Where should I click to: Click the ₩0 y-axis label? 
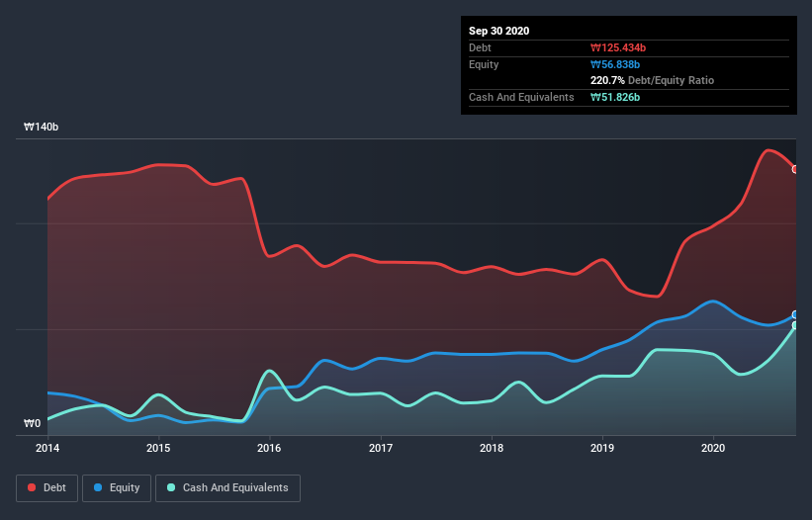[x=32, y=423]
